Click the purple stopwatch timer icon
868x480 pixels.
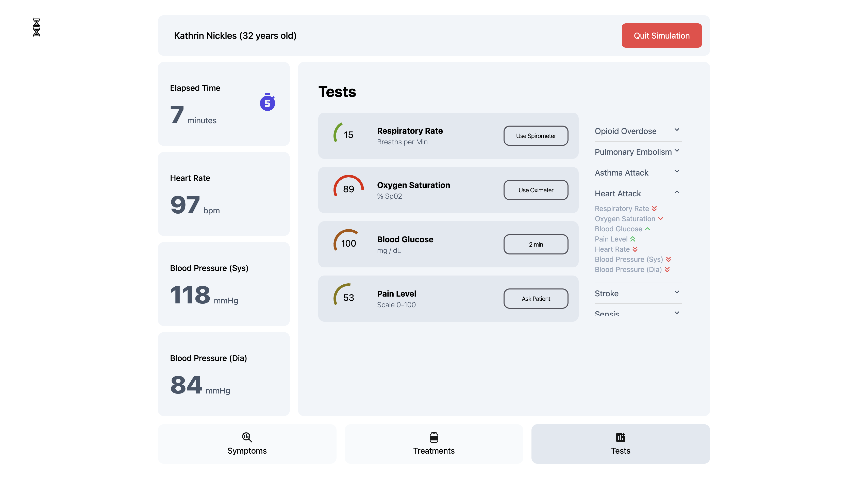[267, 102]
